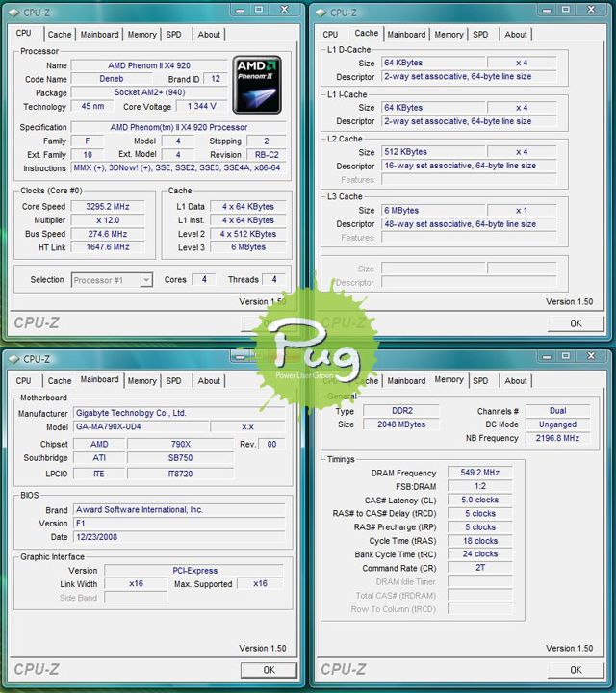Image resolution: width=616 pixels, height=693 pixels.
Task: Click the Revision value RB-C2
Action: tap(267, 155)
